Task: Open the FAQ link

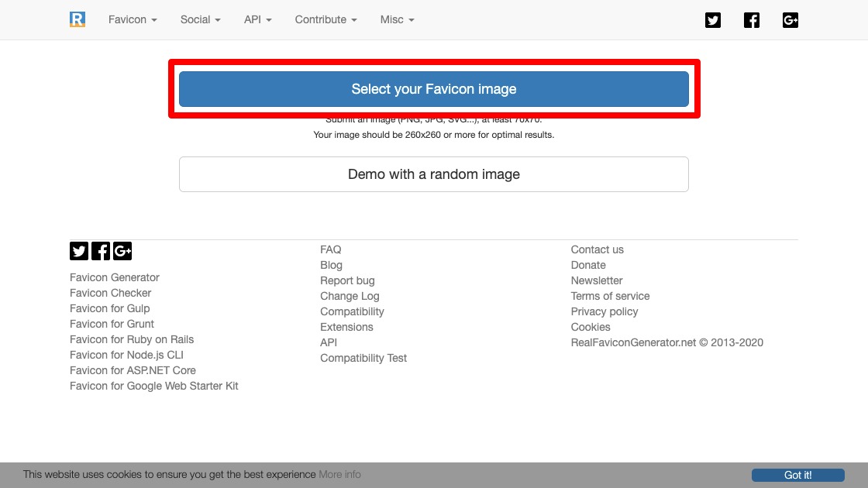Action: (x=331, y=249)
